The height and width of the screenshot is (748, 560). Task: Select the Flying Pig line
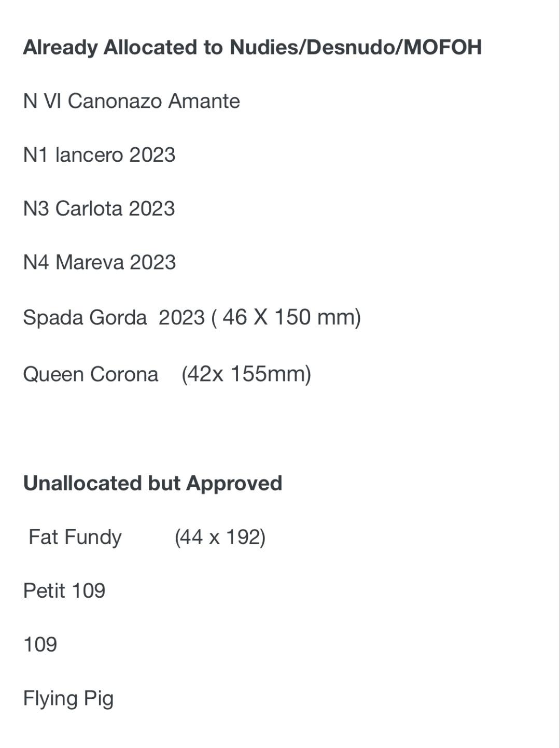(68, 699)
